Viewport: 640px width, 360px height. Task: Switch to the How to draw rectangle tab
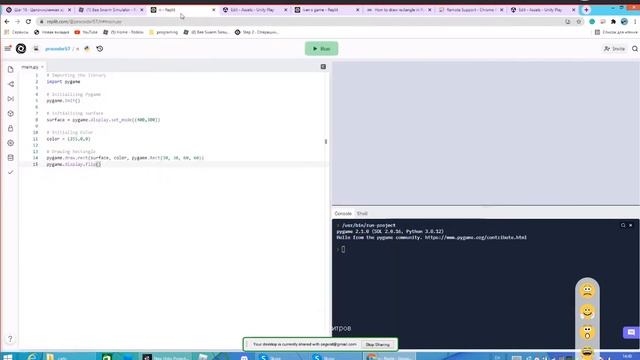click(398, 10)
